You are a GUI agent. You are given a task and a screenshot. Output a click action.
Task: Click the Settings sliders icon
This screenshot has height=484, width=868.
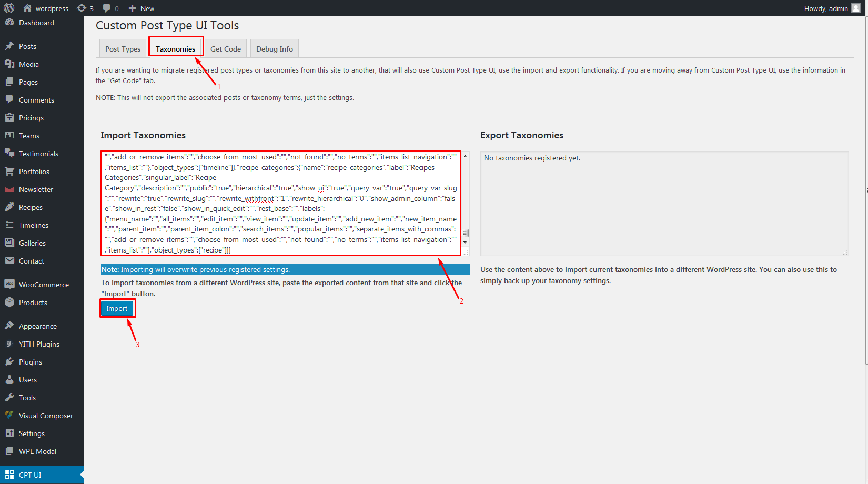pyautogui.click(x=9, y=433)
